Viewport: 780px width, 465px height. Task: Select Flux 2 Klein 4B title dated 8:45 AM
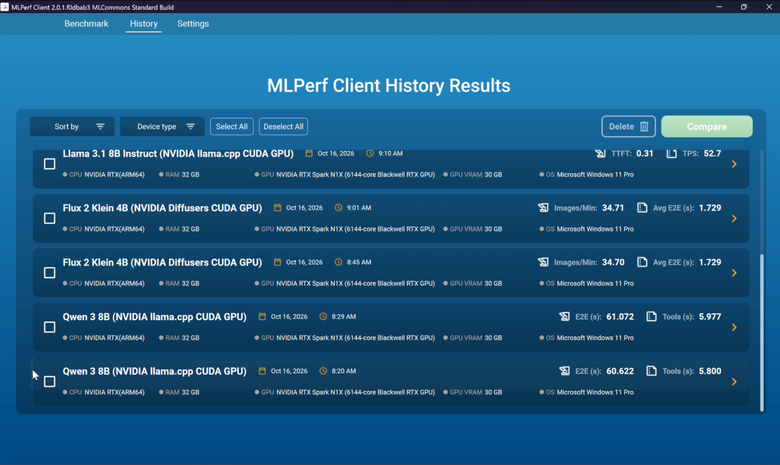[162, 263]
